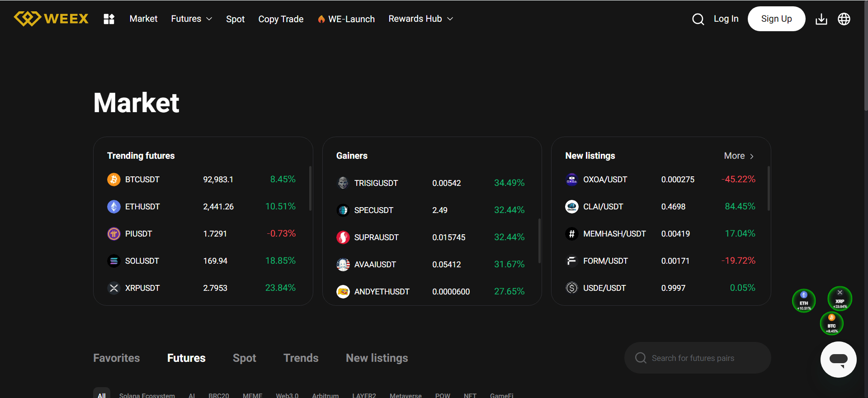
Task: Open the language globe icon
Action: pos(844,19)
